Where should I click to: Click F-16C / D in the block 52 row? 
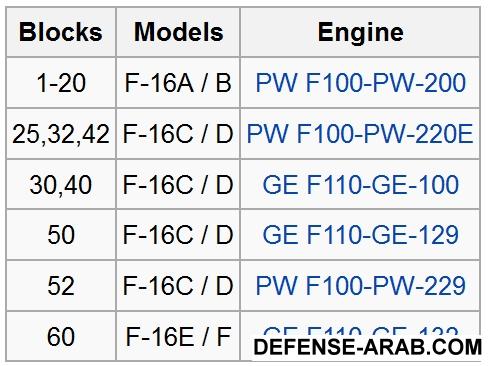pyautogui.click(x=178, y=286)
